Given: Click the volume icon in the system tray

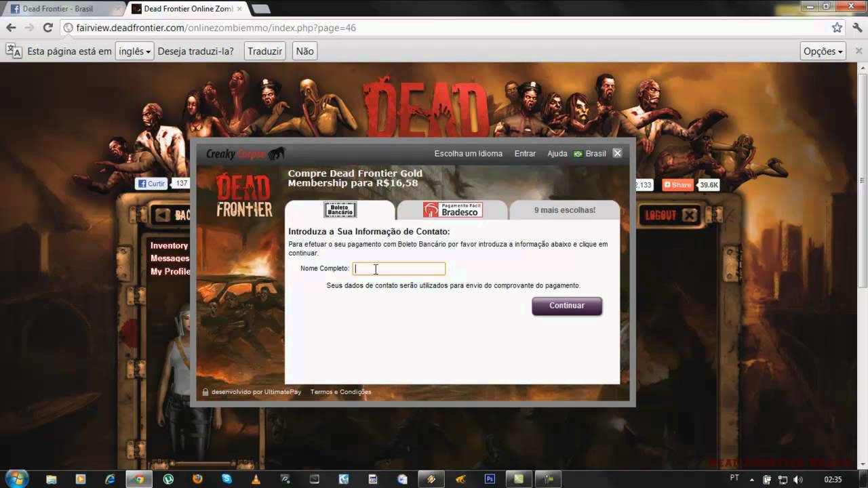Looking at the screenshot, I should (798, 479).
